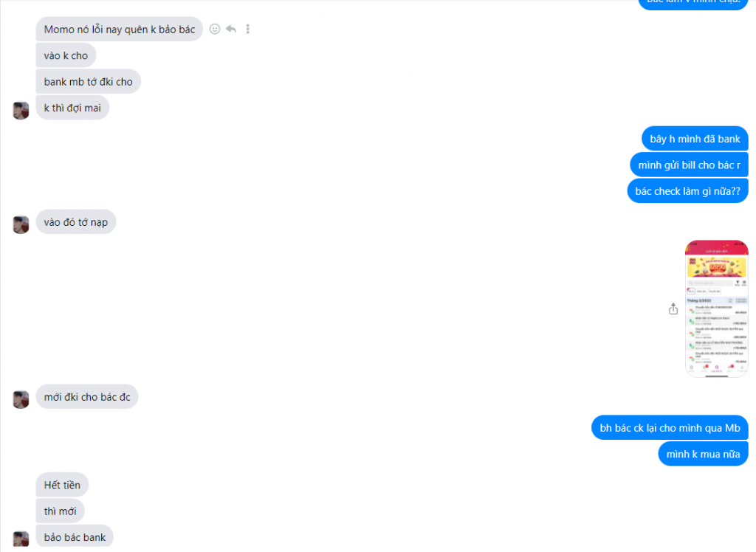The image size is (756, 552).
Task: Select sent message 'bây h mình đã bank'
Action: (x=695, y=139)
